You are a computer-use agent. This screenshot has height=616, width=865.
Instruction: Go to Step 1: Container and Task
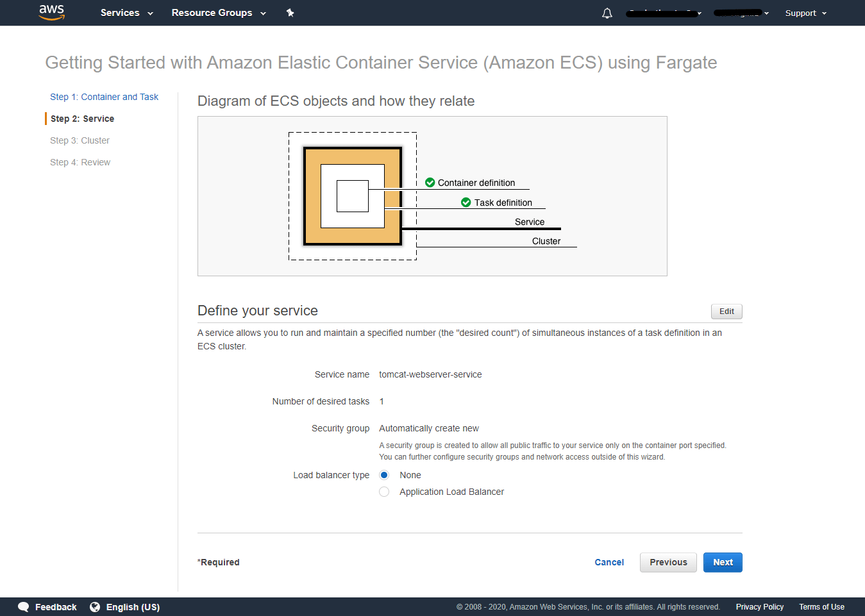pos(105,97)
